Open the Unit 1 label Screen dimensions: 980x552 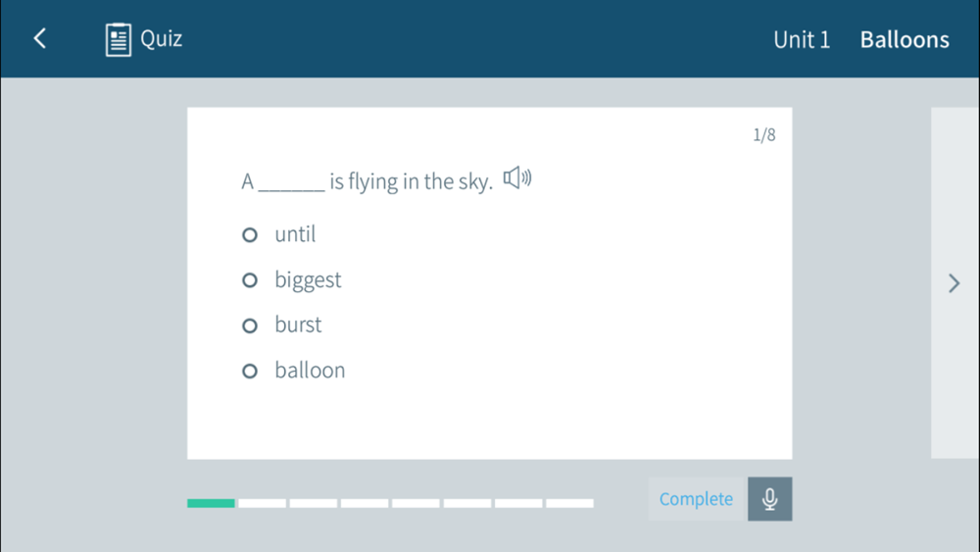tap(802, 39)
